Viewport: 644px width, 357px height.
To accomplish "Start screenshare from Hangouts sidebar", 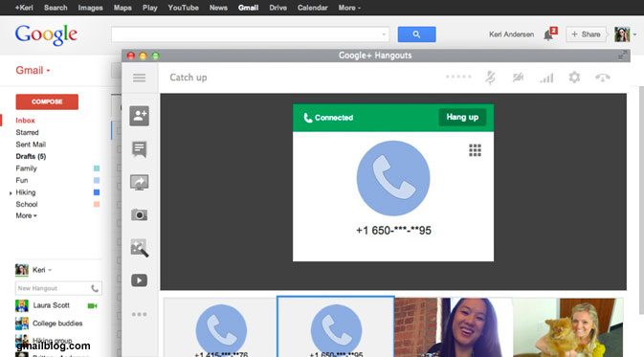I will [x=140, y=182].
